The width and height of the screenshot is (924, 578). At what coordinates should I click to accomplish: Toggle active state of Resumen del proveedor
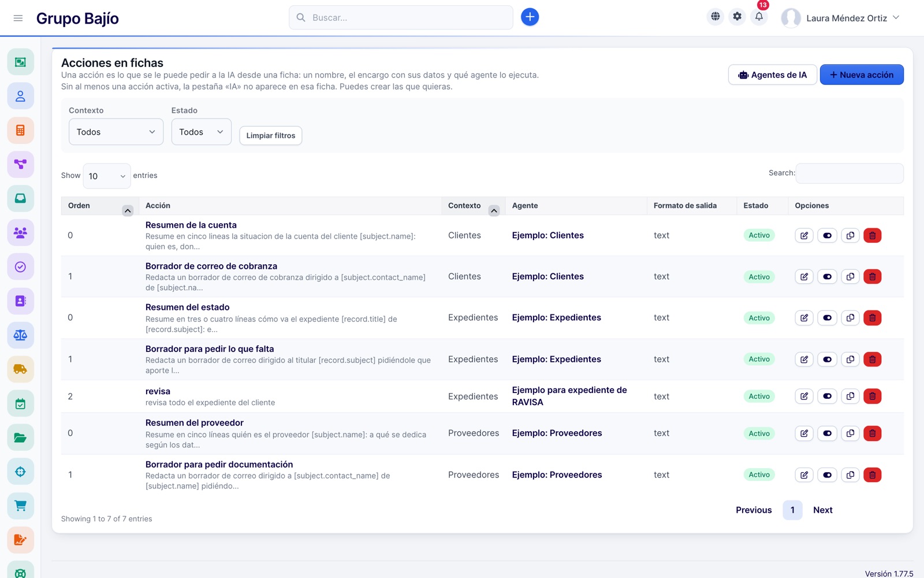(827, 433)
